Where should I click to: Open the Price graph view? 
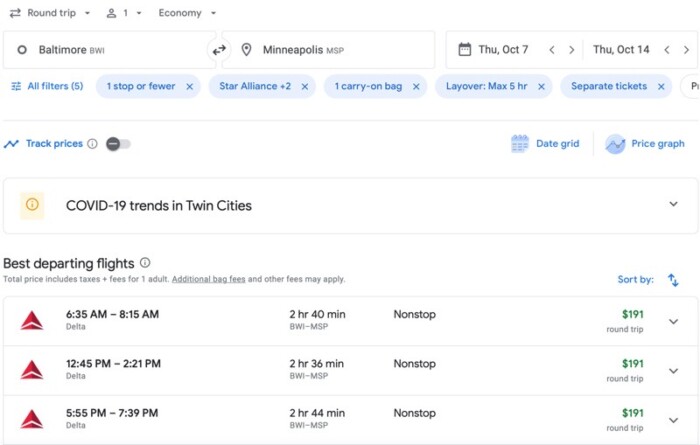(x=645, y=144)
